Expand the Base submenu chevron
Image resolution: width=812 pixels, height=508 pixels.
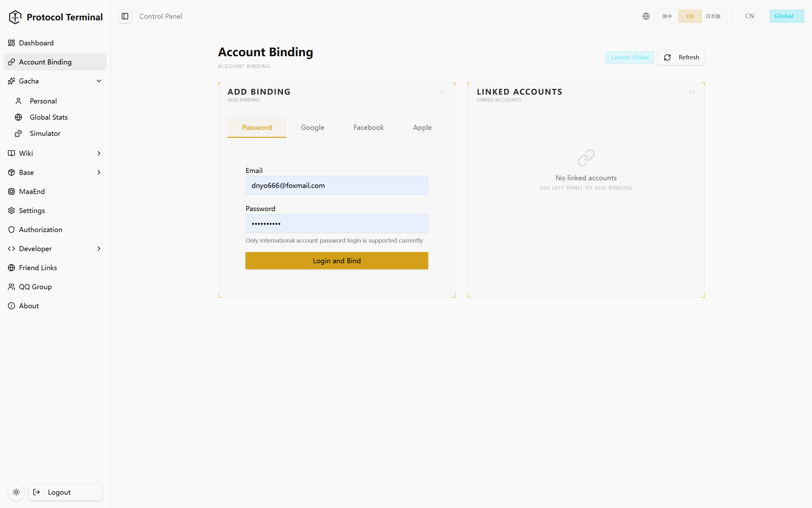[x=99, y=172]
